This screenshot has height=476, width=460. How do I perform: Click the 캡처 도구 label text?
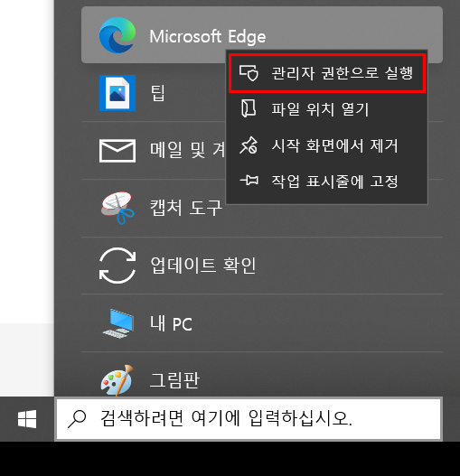[186, 208]
